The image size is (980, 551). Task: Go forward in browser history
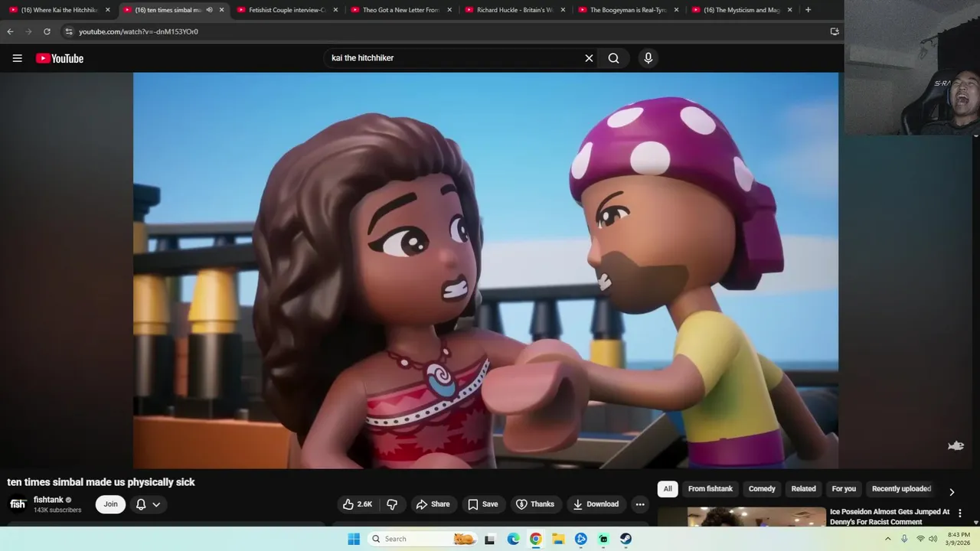[28, 31]
